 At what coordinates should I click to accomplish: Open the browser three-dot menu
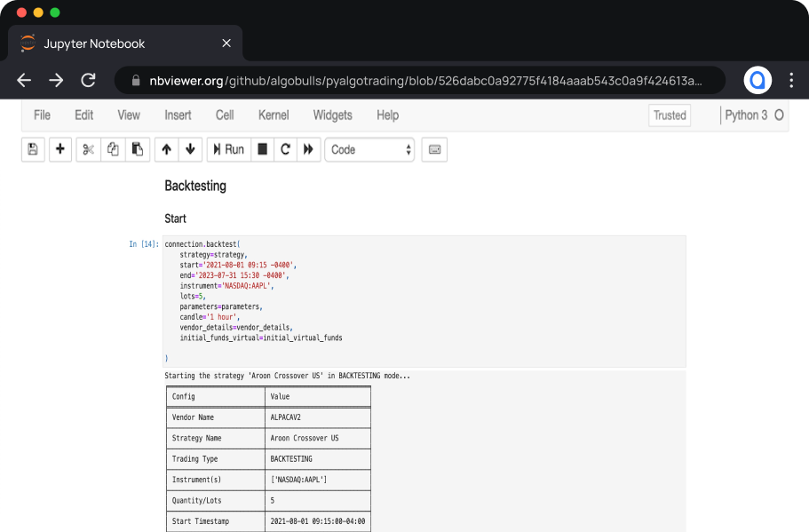click(x=791, y=81)
